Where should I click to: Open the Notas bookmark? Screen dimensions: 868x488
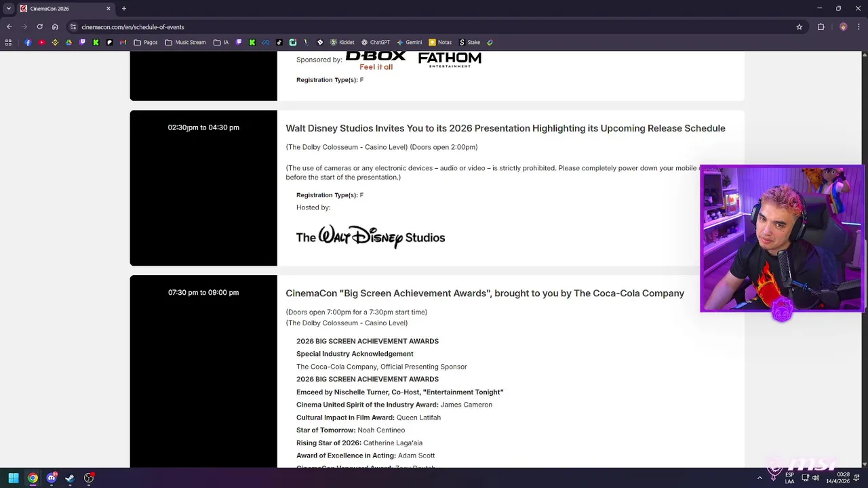(440, 42)
